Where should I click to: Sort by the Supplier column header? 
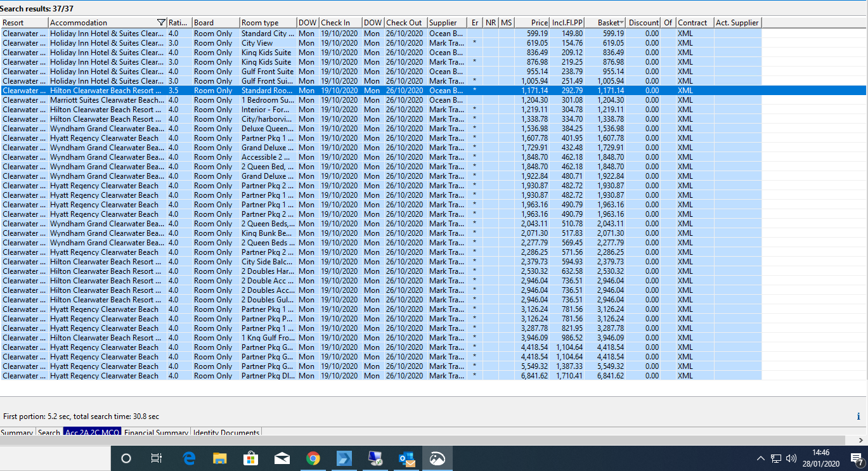tap(447, 23)
